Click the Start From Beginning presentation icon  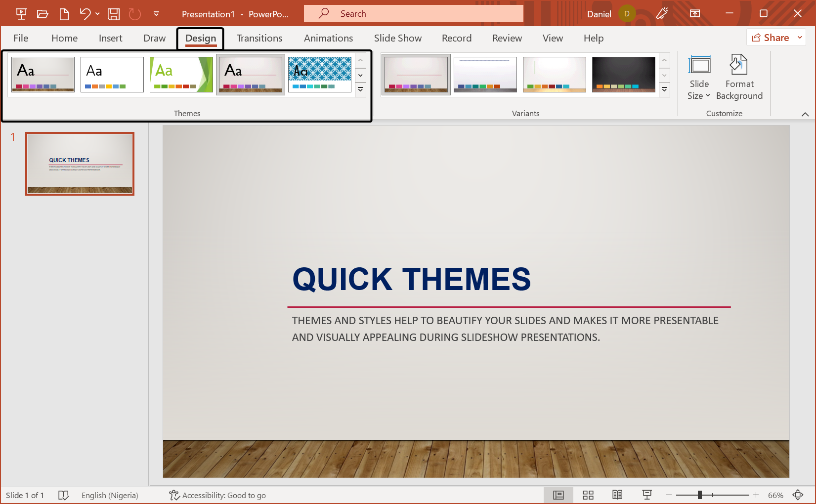pyautogui.click(x=21, y=13)
